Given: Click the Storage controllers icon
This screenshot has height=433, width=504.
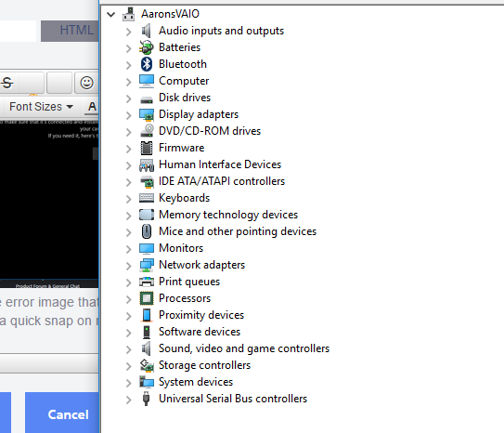Looking at the screenshot, I should (147, 365).
